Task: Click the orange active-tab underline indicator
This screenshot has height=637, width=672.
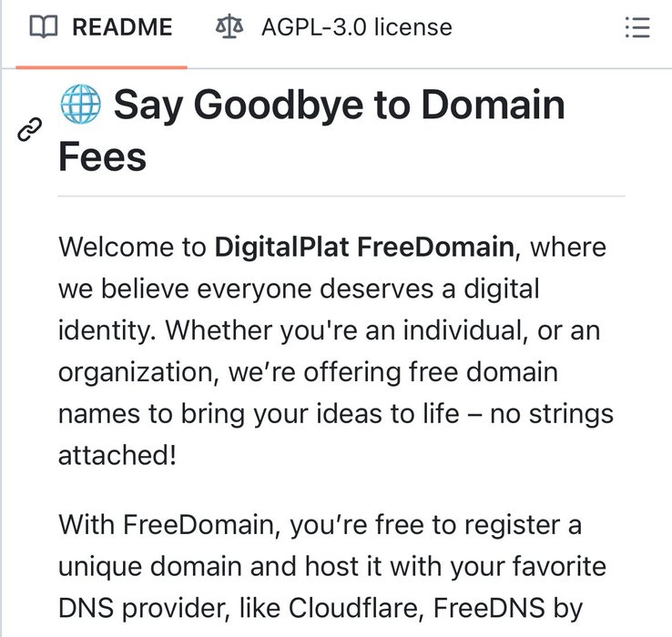Action: coord(102,66)
